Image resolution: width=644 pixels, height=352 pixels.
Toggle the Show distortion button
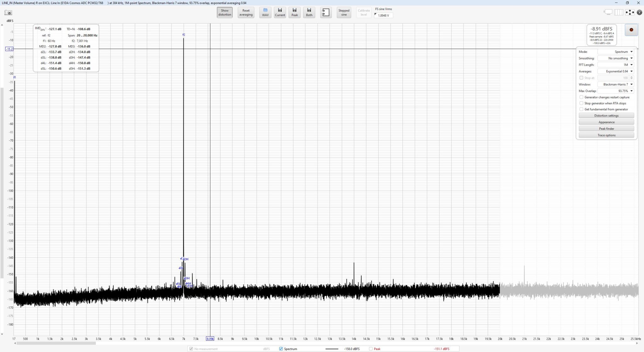click(225, 13)
